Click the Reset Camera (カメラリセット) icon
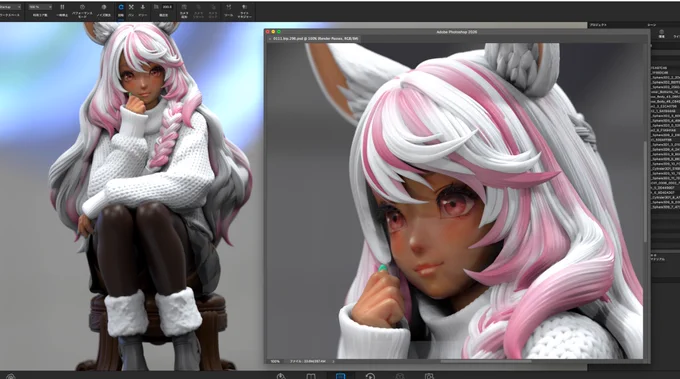The height and width of the screenshot is (379, 680). coord(198,7)
